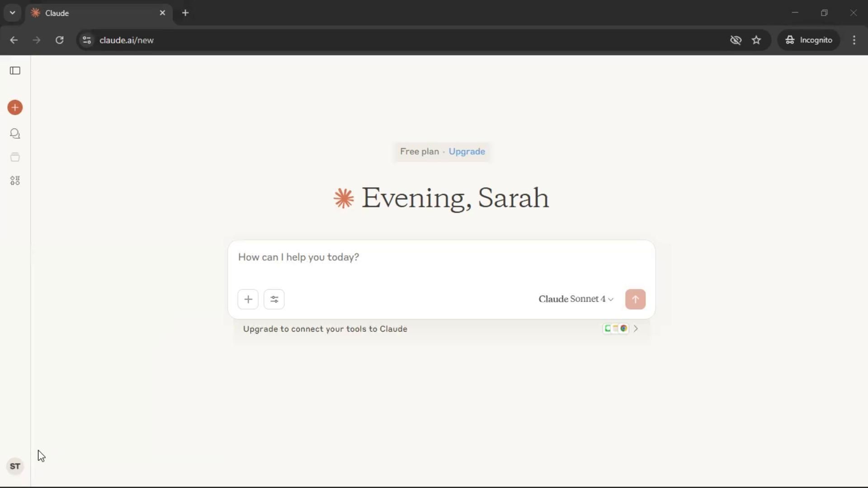Open the Artifacts explore icon
Viewport: 868px width, 488px height.
pos(15,180)
